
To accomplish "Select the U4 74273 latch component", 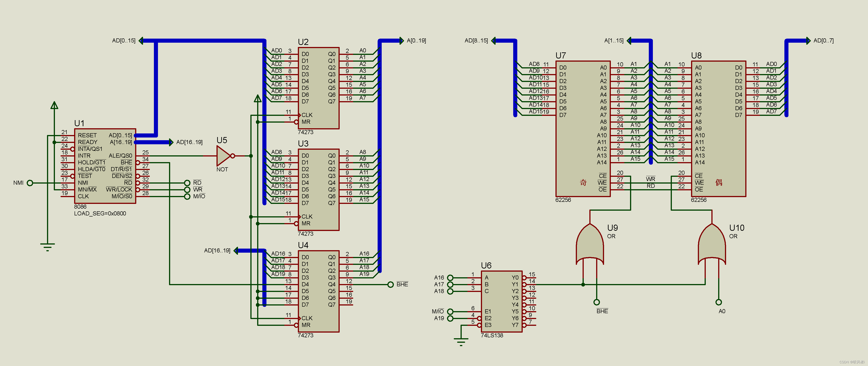I will tap(318, 291).
